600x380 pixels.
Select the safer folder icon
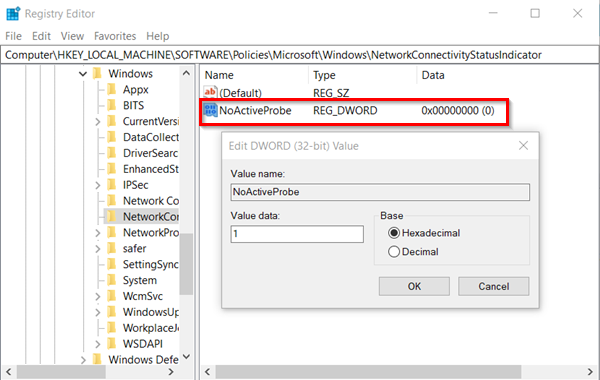pyautogui.click(x=112, y=248)
